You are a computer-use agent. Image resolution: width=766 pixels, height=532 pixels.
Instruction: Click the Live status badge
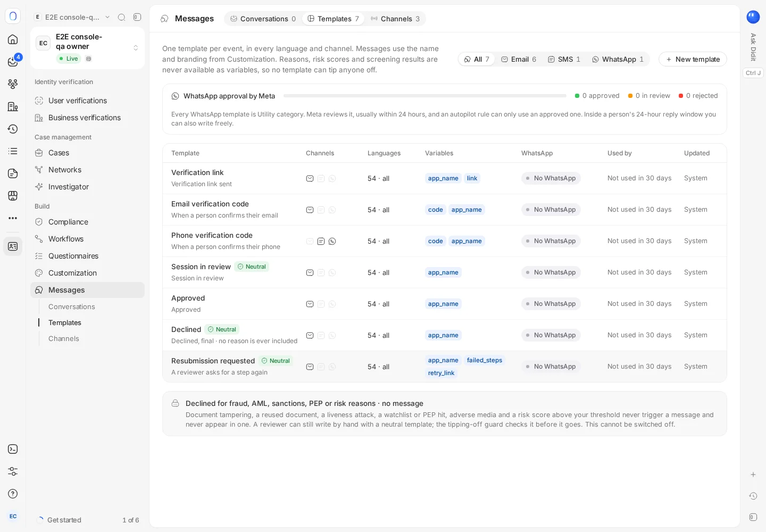click(69, 59)
